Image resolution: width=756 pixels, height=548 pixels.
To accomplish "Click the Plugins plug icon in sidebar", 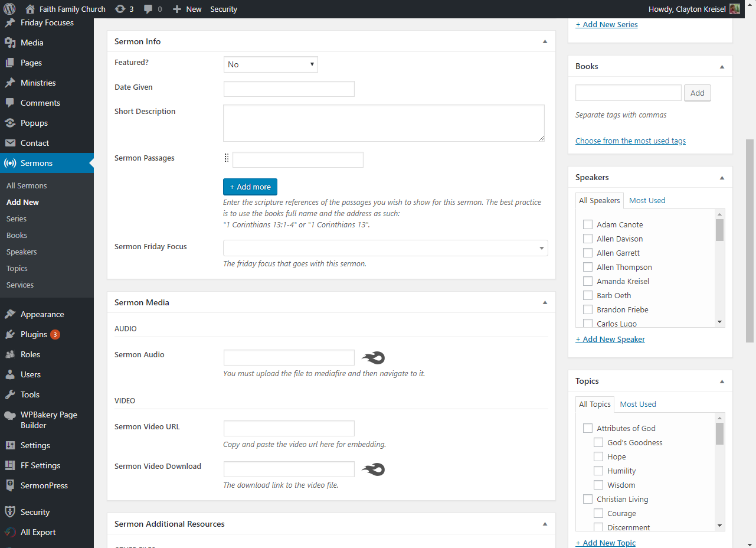I will click(10, 334).
